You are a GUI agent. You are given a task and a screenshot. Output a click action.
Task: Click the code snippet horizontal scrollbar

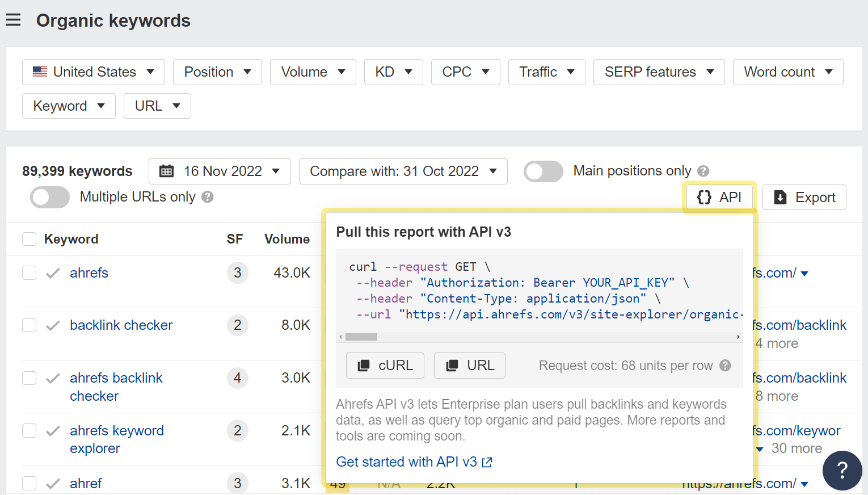coord(360,337)
